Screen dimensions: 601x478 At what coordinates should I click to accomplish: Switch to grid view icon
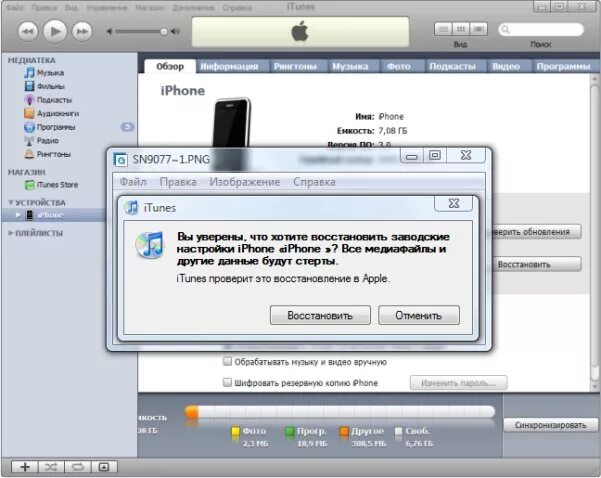click(x=461, y=29)
